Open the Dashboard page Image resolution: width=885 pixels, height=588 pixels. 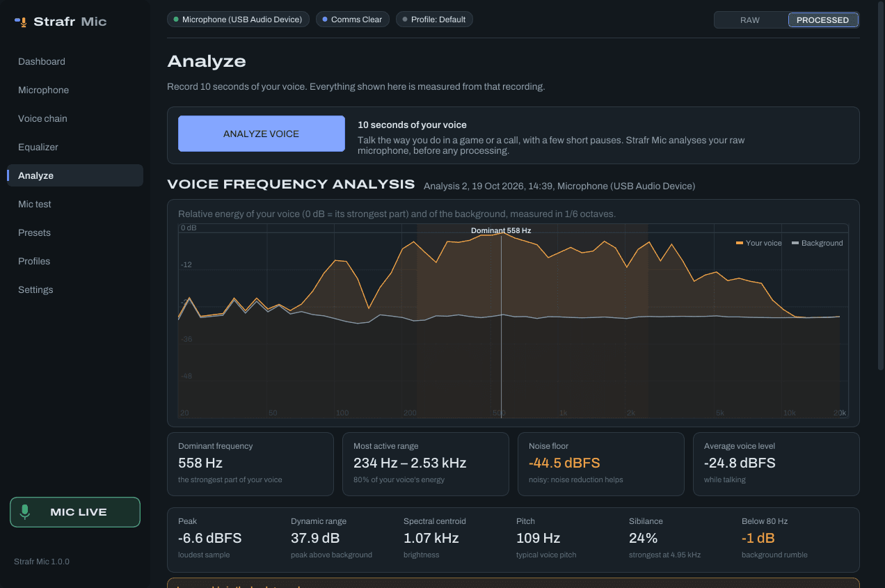75,61
